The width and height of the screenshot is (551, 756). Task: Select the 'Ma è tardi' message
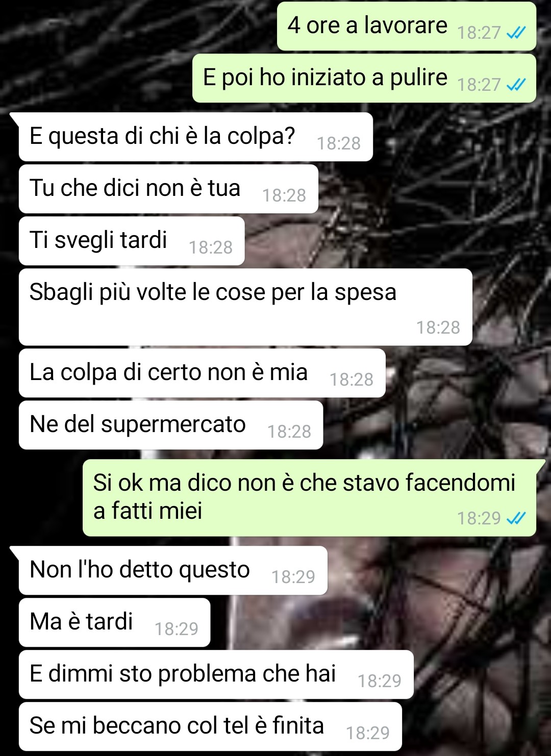pos(114,622)
